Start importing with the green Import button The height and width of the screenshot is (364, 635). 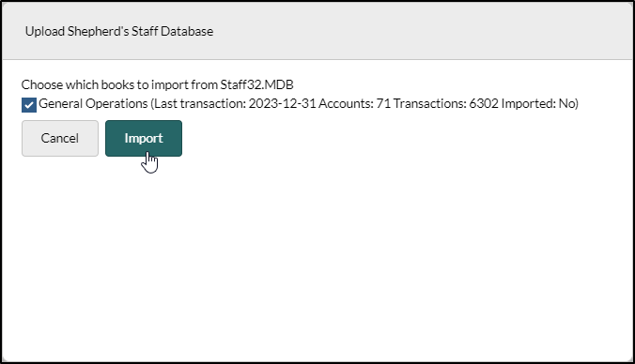(144, 138)
